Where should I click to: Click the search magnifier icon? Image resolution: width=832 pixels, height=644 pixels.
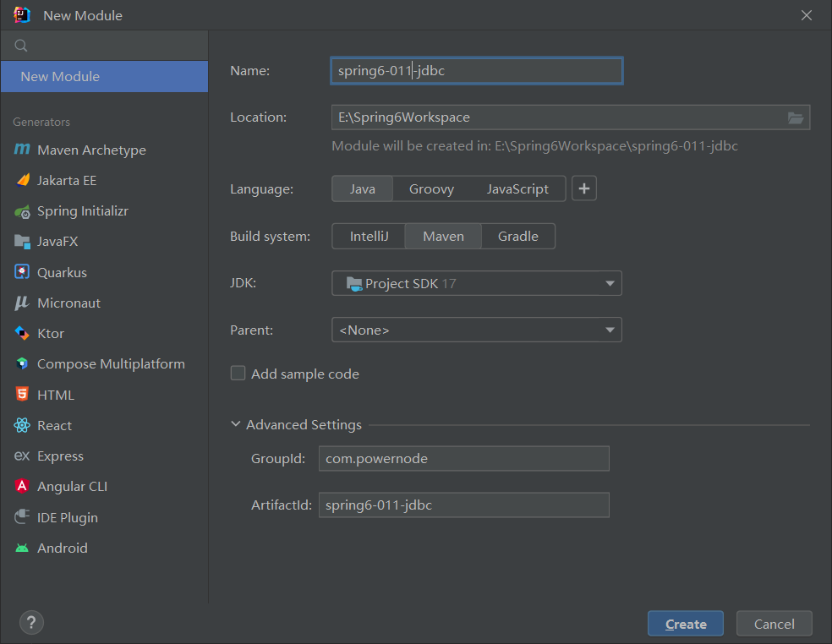(21, 46)
